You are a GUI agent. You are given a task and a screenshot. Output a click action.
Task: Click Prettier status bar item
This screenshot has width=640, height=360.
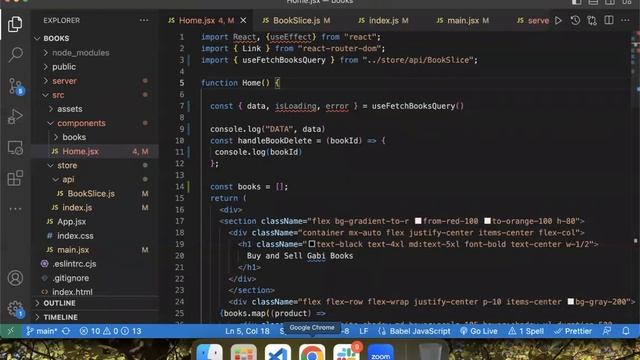click(573, 331)
